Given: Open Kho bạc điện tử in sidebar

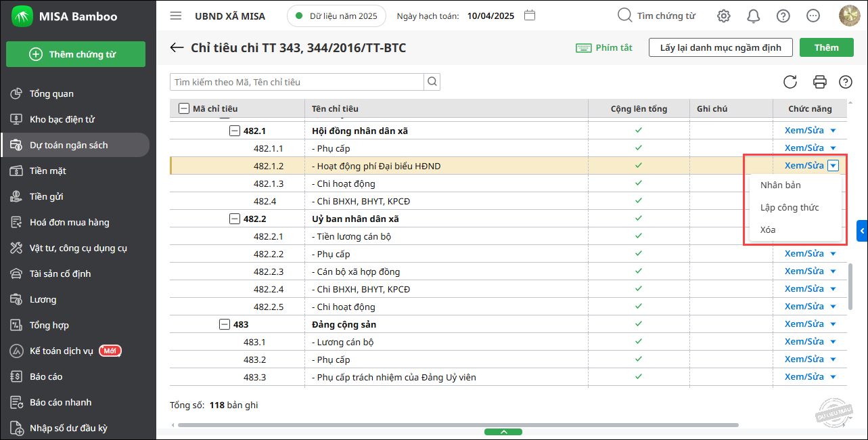Looking at the screenshot, I should coord(62,119).
